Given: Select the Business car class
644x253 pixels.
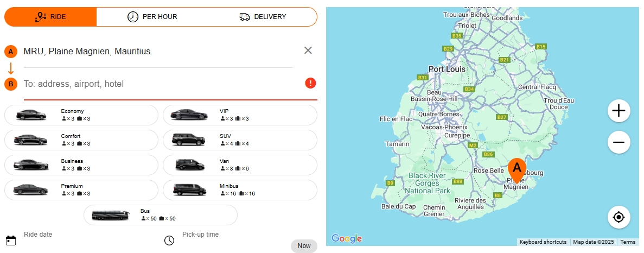Looking at the screenshot, I should click(x=81, y=165).
